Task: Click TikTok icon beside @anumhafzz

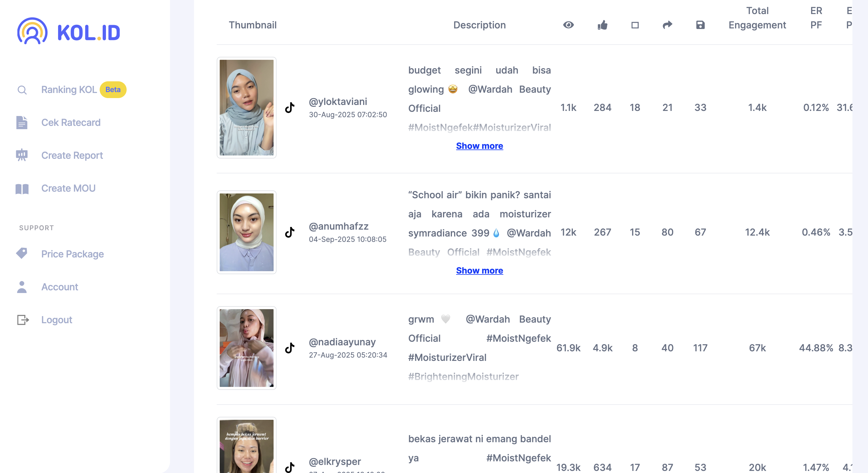Action: point(290,232)
